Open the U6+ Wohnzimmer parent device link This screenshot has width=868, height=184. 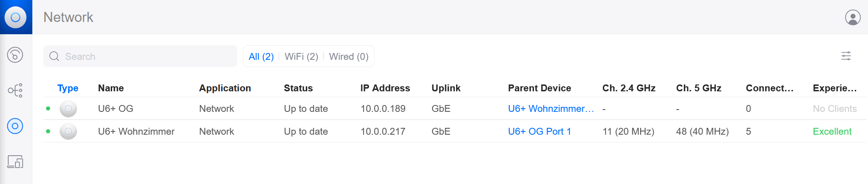[x=551, y=109]
